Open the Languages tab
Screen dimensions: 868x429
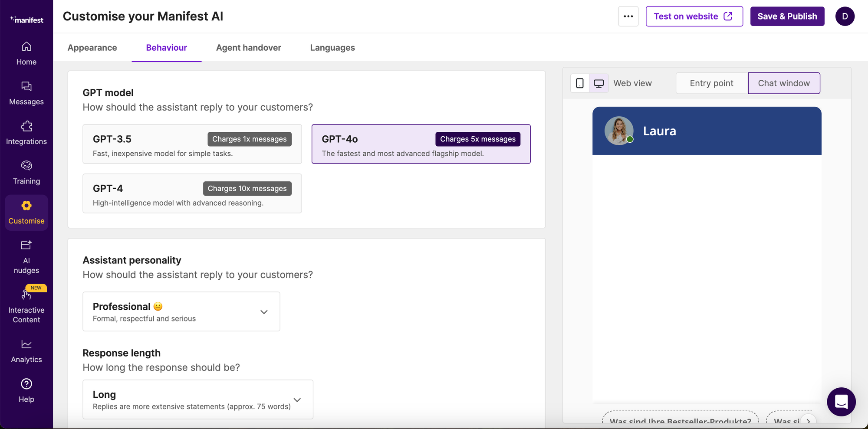(332, 48)
